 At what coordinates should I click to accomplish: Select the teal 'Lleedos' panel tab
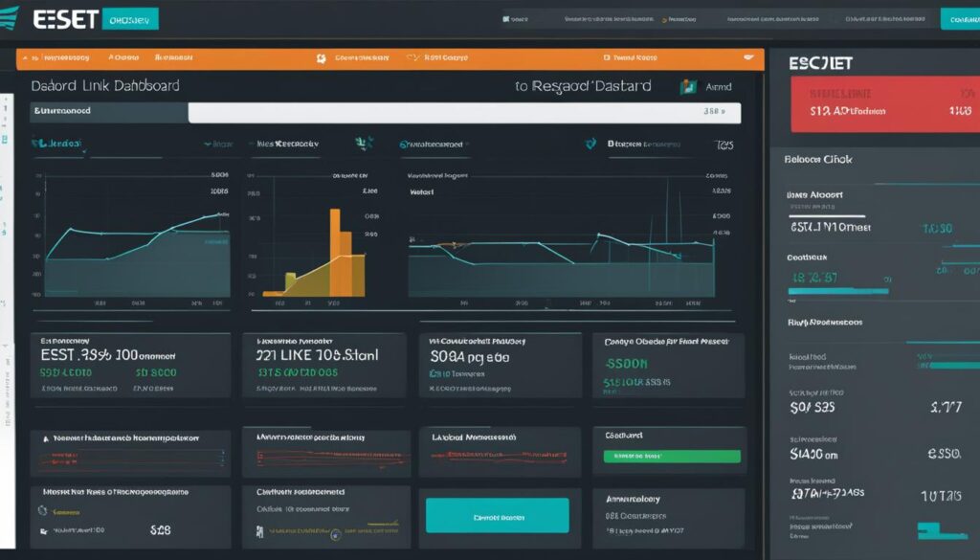56,144
